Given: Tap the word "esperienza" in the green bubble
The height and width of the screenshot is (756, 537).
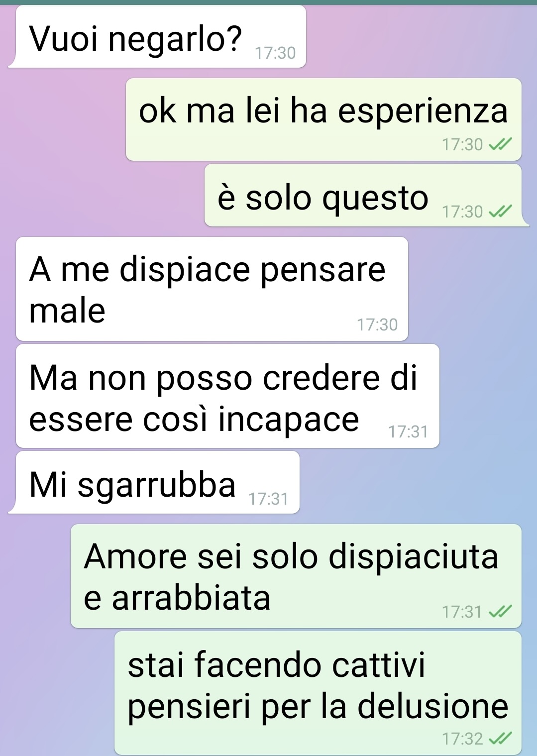Looking at the screenshot, I should (x=423, y=111).
